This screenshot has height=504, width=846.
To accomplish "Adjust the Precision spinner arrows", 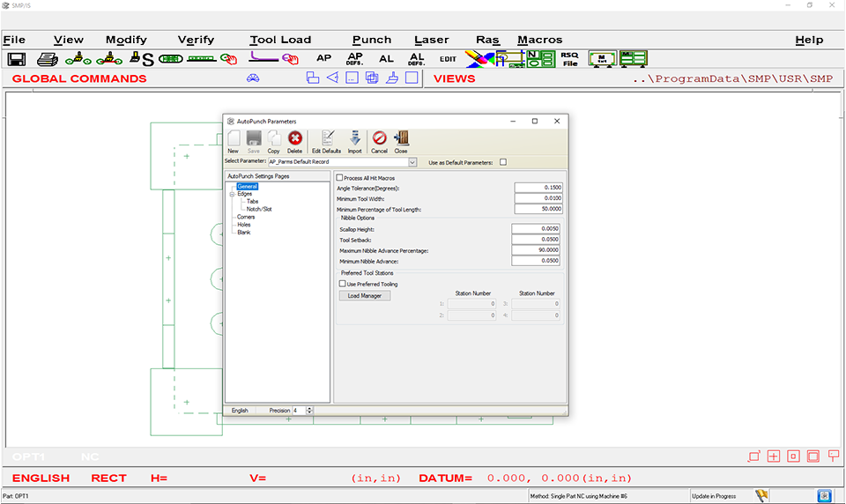I will pyautogui.click(x=309, y=411).
